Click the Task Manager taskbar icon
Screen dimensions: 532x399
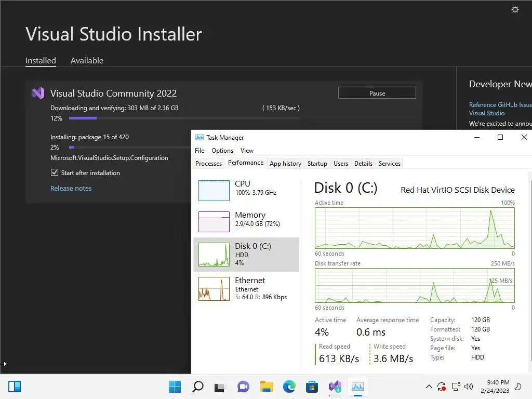(x=357, y=387)
